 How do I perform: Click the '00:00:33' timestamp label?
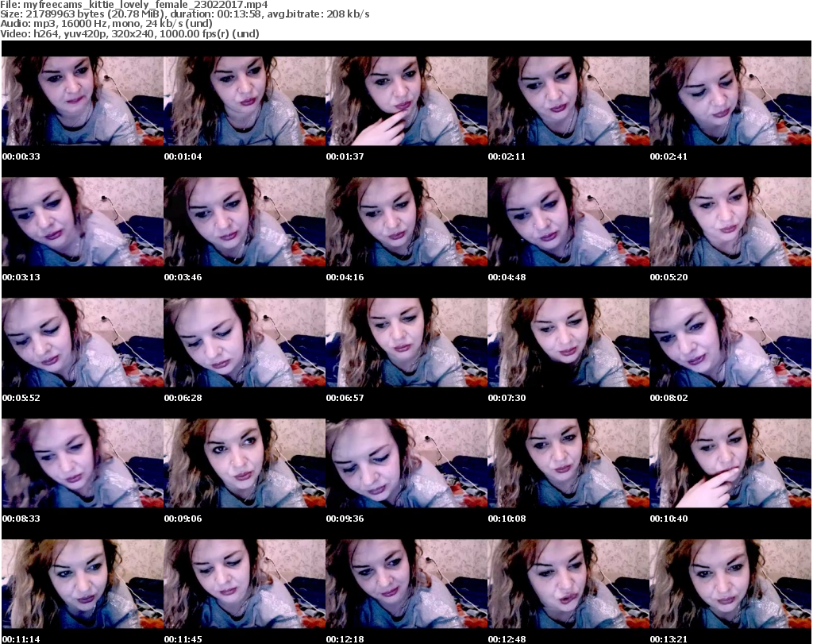(x=21, y=156)
